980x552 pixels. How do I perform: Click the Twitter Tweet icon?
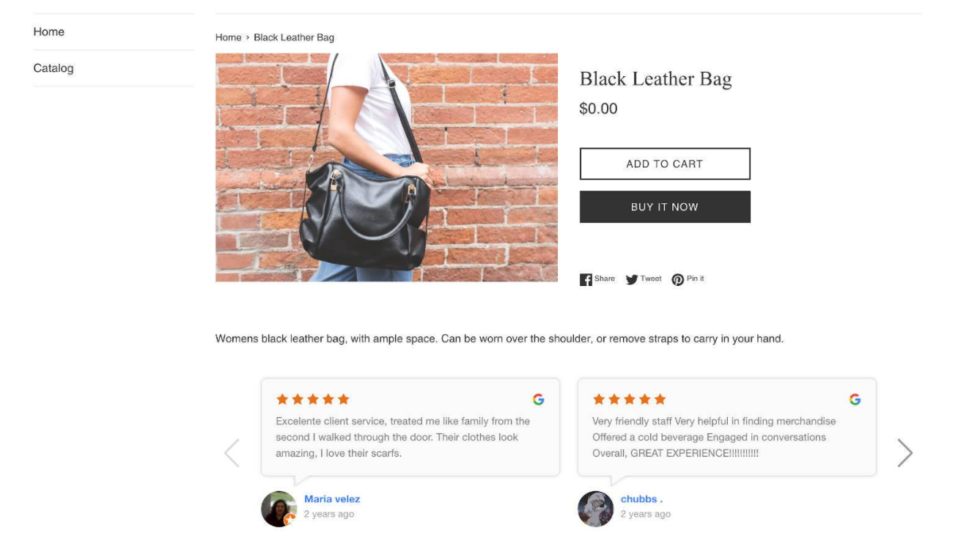pyautogui.click(x=632, y=279)
